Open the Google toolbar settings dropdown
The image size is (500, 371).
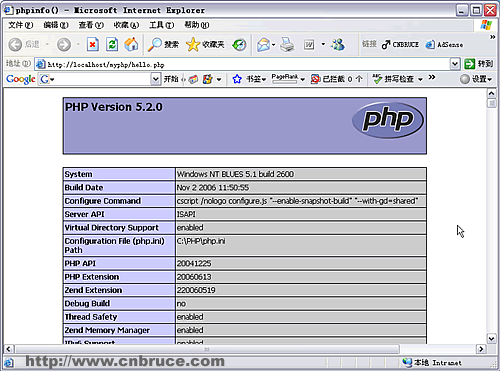click(x=476, y=79)
